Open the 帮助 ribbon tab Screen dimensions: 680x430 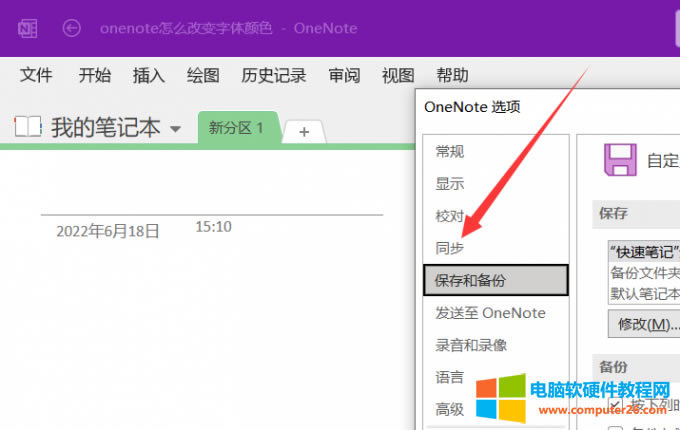(452, 75)
